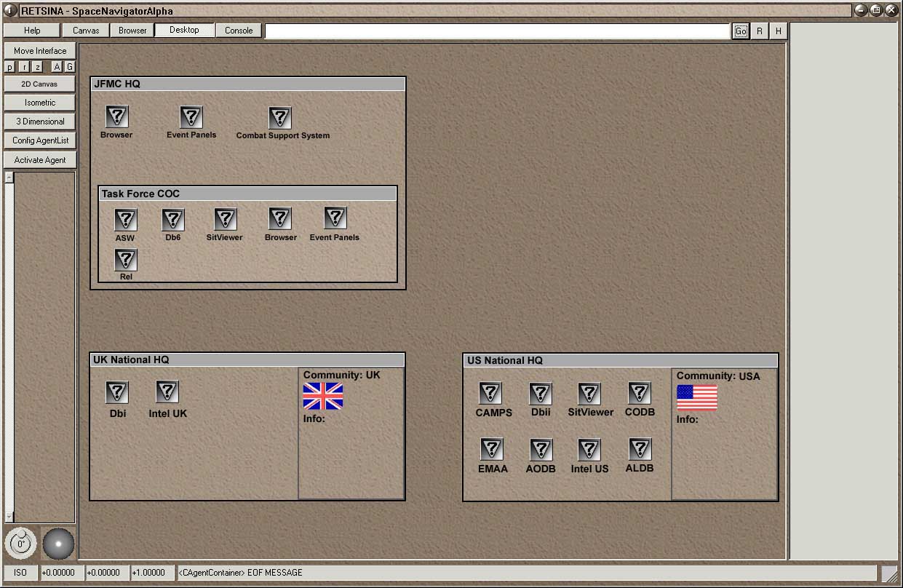Viewport: 903px width, 588px height.
Task: Click the Go button
Action: click(x=740, y=31)
